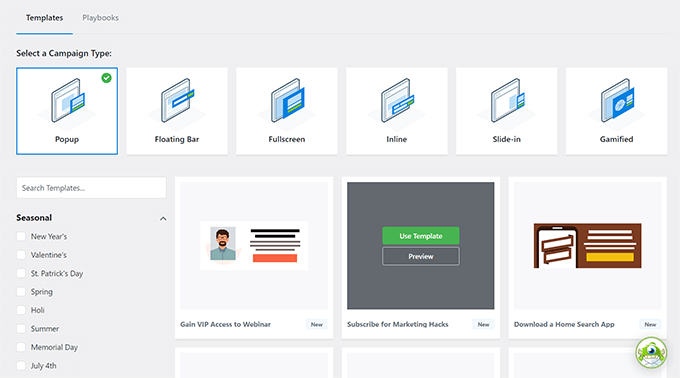This screenshot has width=680, height=378.
Task: Open the green monster chat mascot
Action: tap(651, 352)
